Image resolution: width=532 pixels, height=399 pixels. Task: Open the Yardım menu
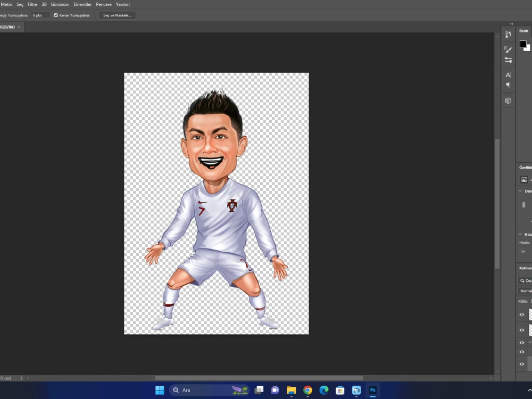(123, 4)
